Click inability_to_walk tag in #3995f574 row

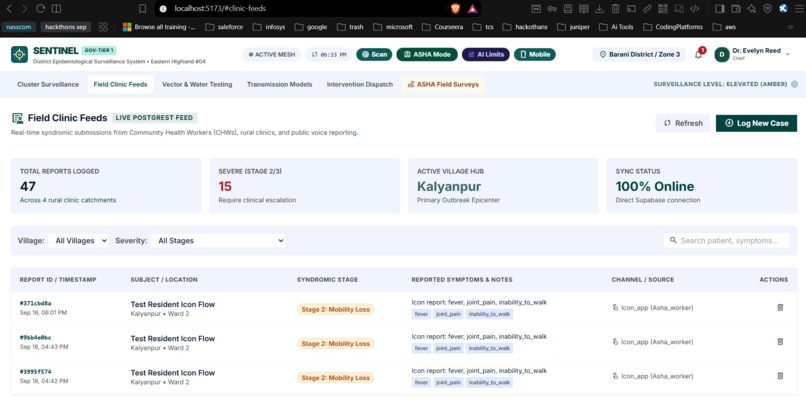489,382
